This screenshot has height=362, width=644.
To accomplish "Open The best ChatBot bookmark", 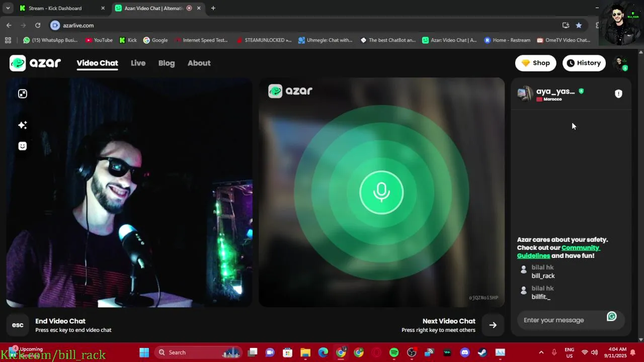I will coord(388,40).
